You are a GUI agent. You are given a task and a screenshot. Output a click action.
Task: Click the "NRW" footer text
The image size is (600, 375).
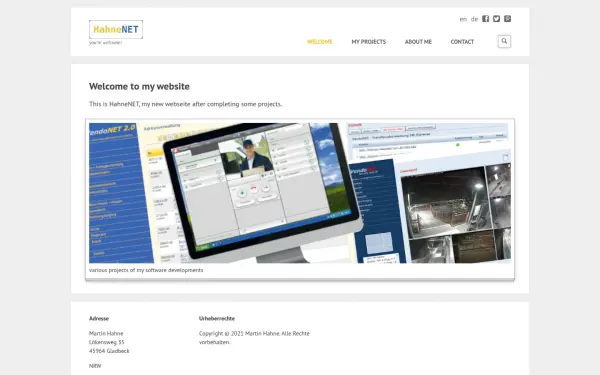click(95, 366)
